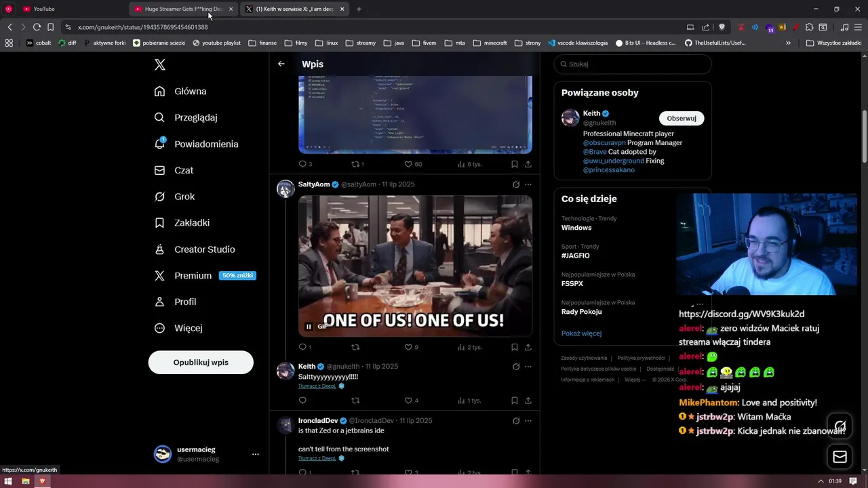Go to Główna in the sidebar
Image resolution: width=868 pixels, height=488 pixels.
coord(181,91)
